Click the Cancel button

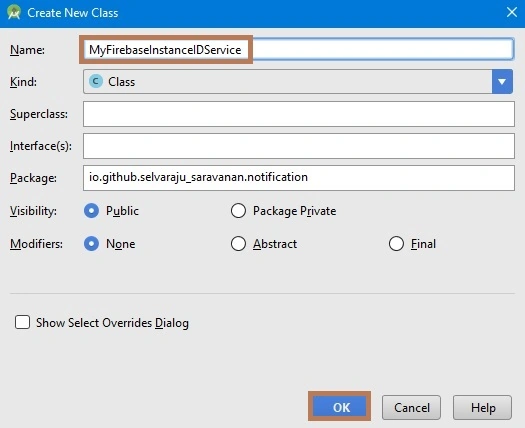[x=411, y=408]
